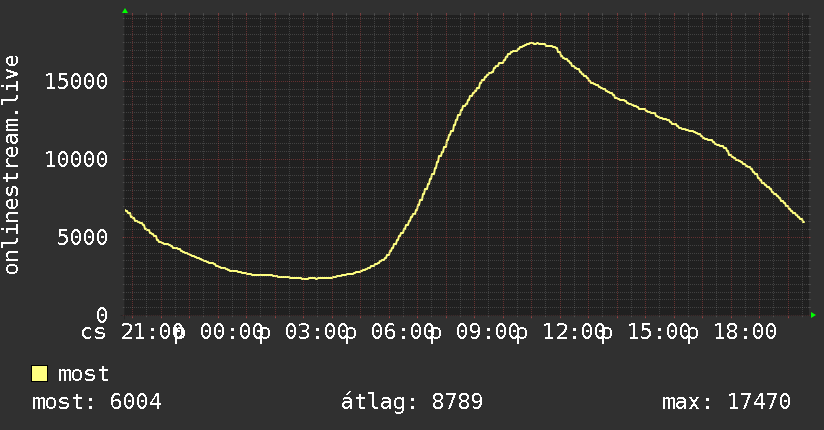Click the 'max: 17470' value
Image resolution: width=824 pixels, height=430 pixels.
726,402
